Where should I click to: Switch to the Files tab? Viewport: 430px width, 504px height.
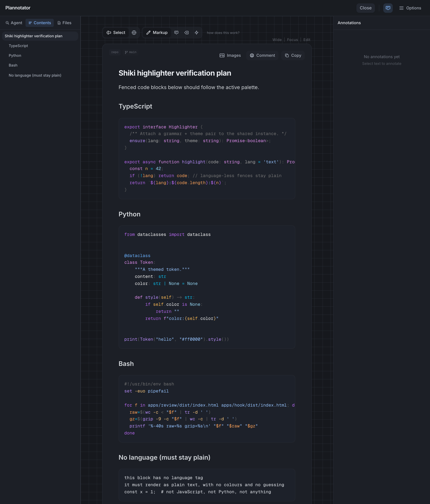[x=64, y=23]
